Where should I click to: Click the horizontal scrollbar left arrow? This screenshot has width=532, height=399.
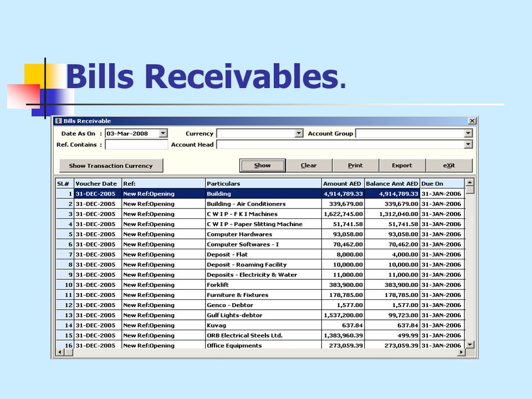coord(60,352)
